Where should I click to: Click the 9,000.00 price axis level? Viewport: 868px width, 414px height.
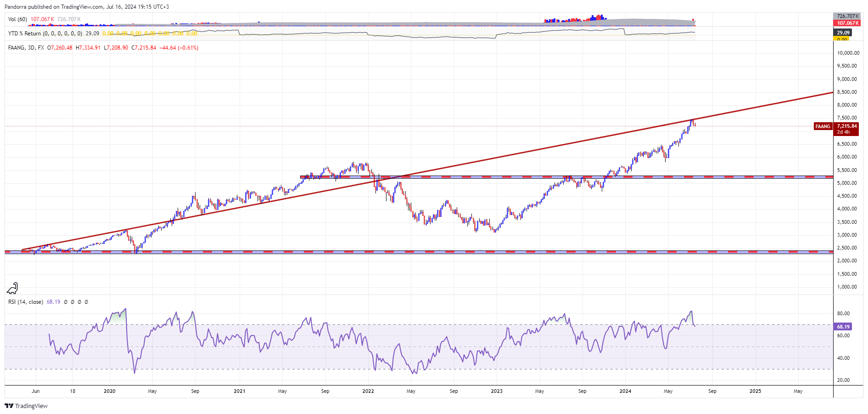(x=848, y=79)
